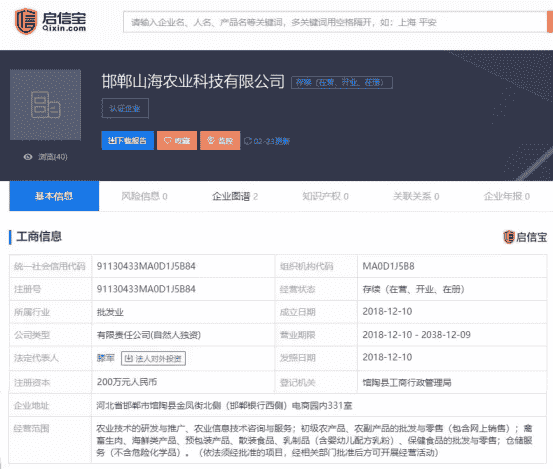Viewport: 554px width, 470px height.
Task: Switch to the 风险信息 tab
Action: point(145,196)
